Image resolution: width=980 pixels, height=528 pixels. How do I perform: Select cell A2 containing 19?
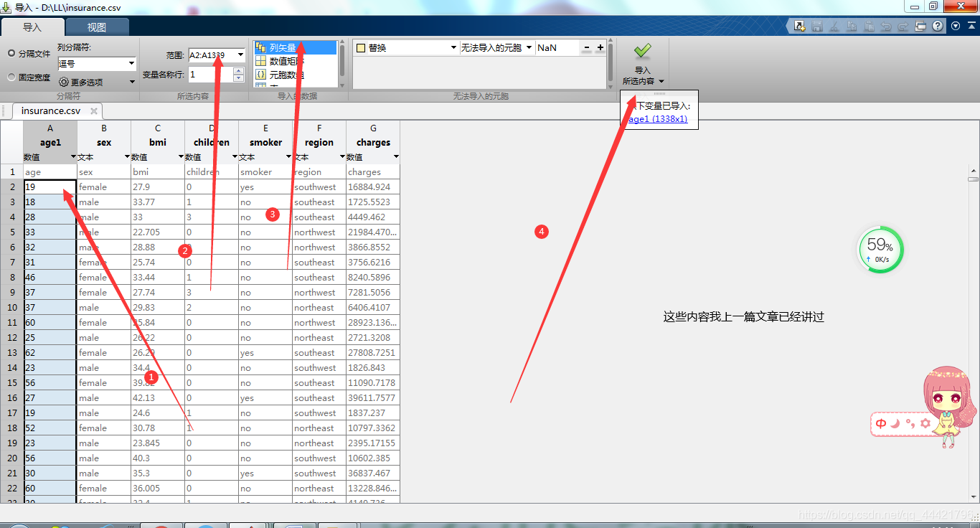(50, 187)
